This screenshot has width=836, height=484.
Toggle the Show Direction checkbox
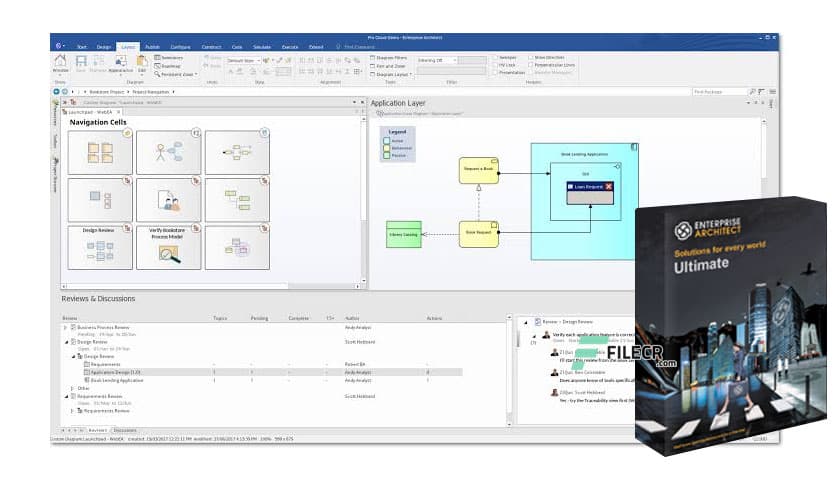coord(530,57)
